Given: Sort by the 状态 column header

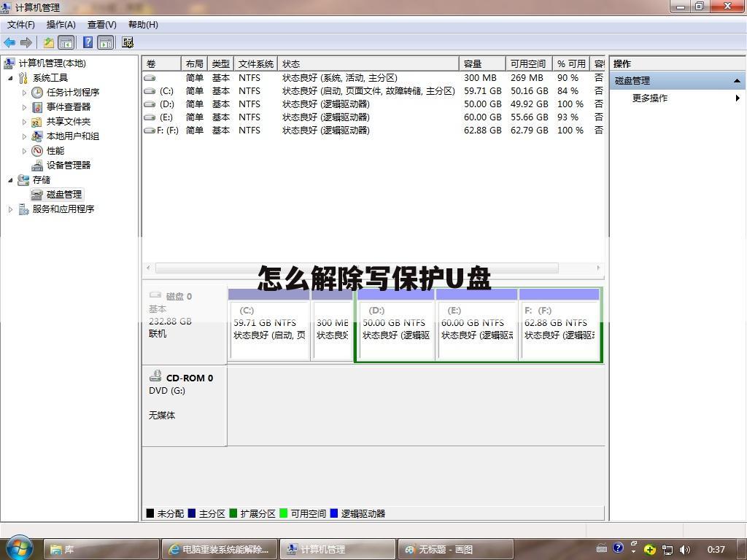Looking at the screenshot, I should pyautogui.click(x=368, y=64).
